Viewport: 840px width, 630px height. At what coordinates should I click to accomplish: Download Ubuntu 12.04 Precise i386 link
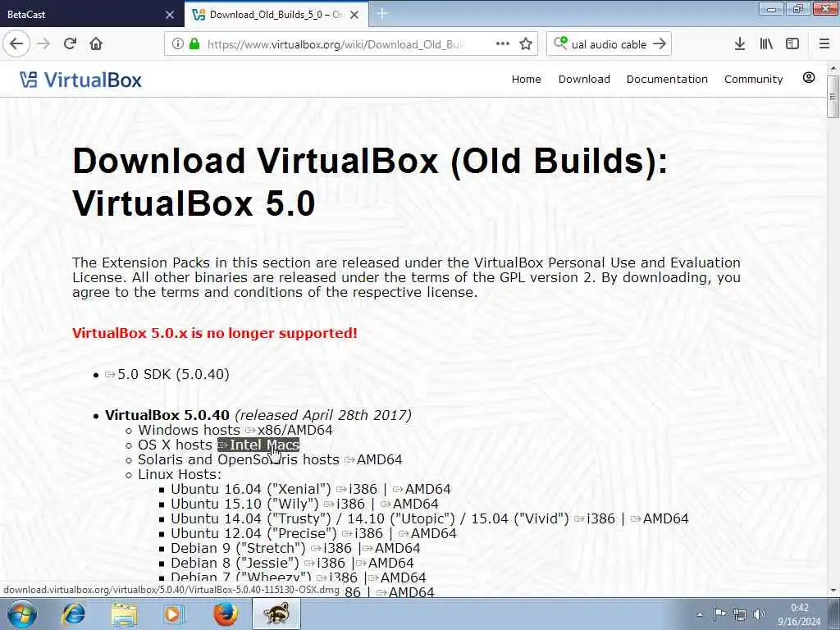click(x=363, y=533)
